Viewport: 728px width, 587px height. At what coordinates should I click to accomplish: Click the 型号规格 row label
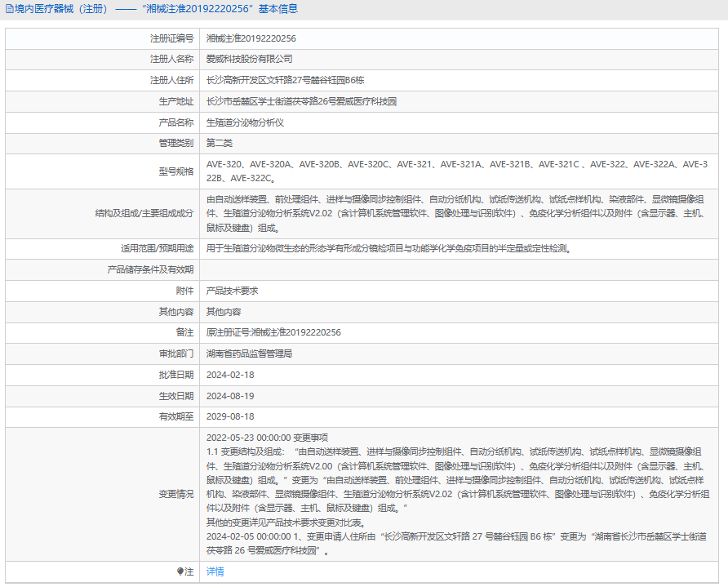click(x=175, y=171)
